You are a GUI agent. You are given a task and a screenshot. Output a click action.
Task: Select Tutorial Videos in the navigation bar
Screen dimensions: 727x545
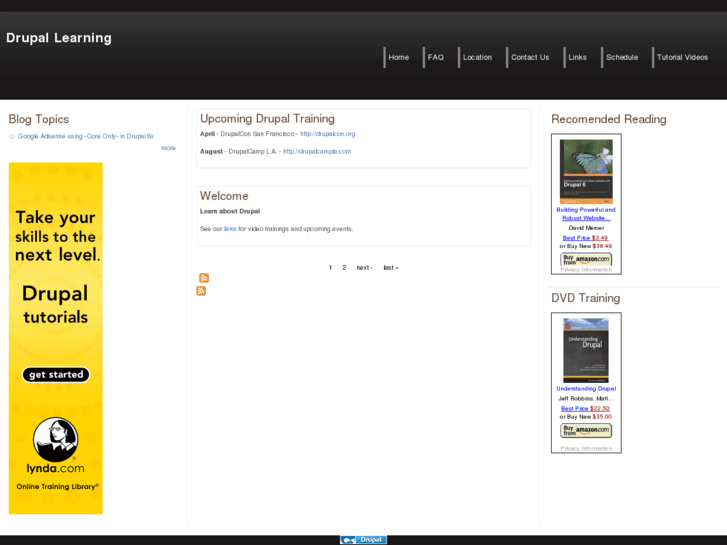tap(682, 57)
